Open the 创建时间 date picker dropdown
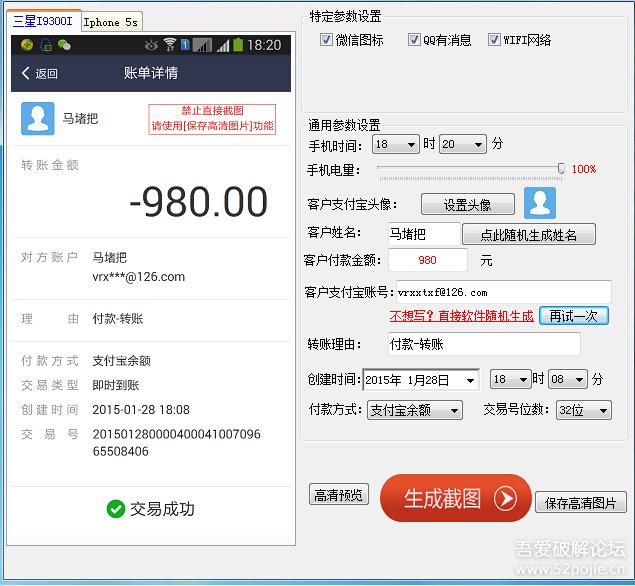 pyautogui.click(x=470, y=380)
